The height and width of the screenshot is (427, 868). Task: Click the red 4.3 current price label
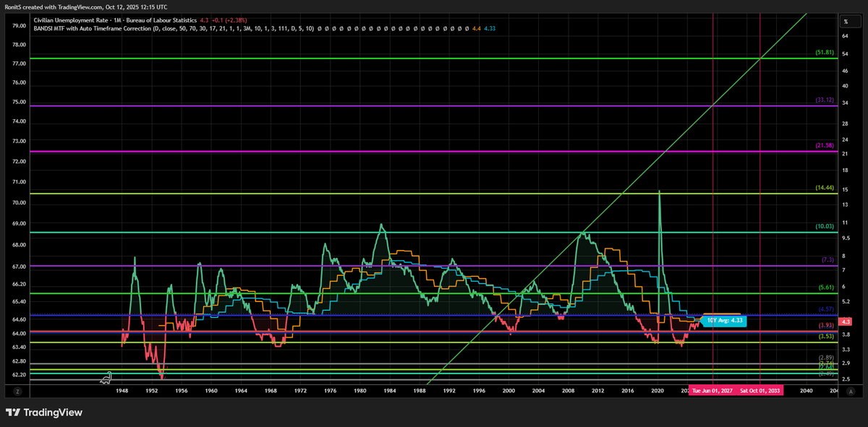[x=846, y=321]
